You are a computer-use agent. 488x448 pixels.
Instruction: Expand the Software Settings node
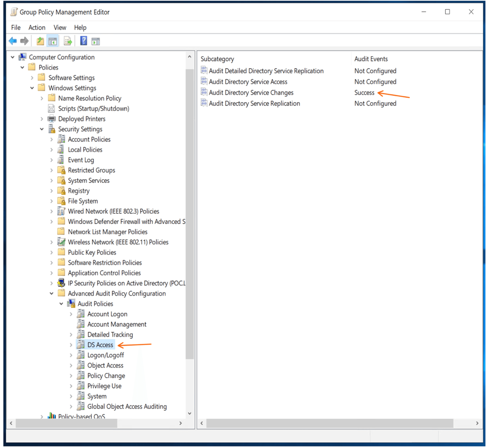point(32,78)
